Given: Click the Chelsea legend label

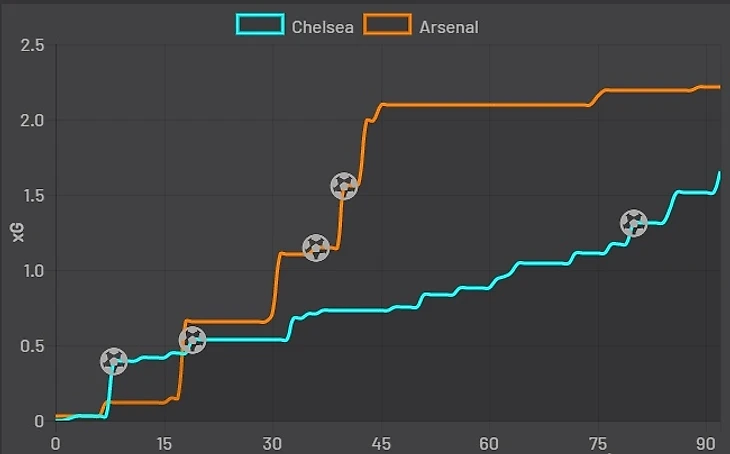Looking at the screenshot, I should 320,26.
